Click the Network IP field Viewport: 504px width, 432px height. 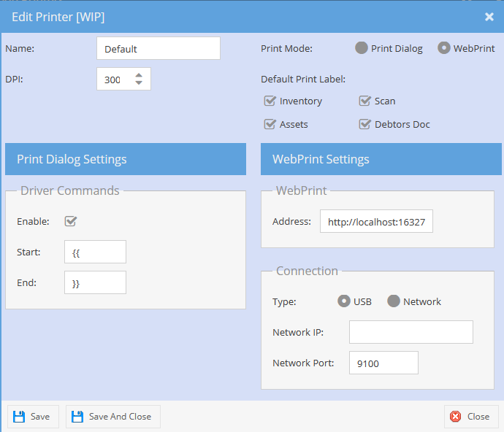[411, 332]
